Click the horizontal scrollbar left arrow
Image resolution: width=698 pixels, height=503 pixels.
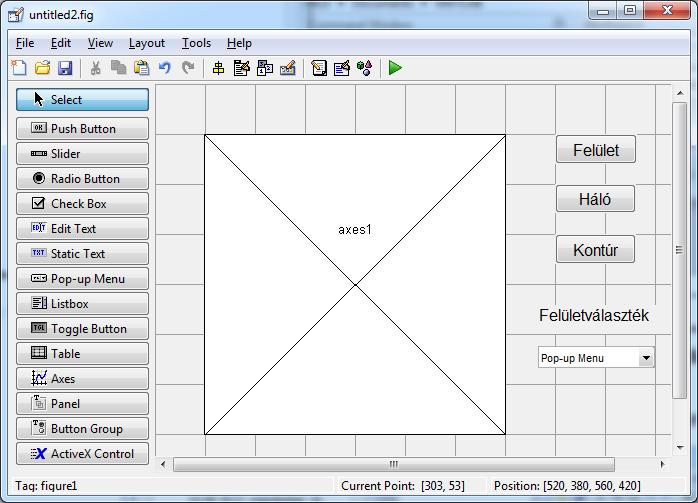tap(163, 464)
